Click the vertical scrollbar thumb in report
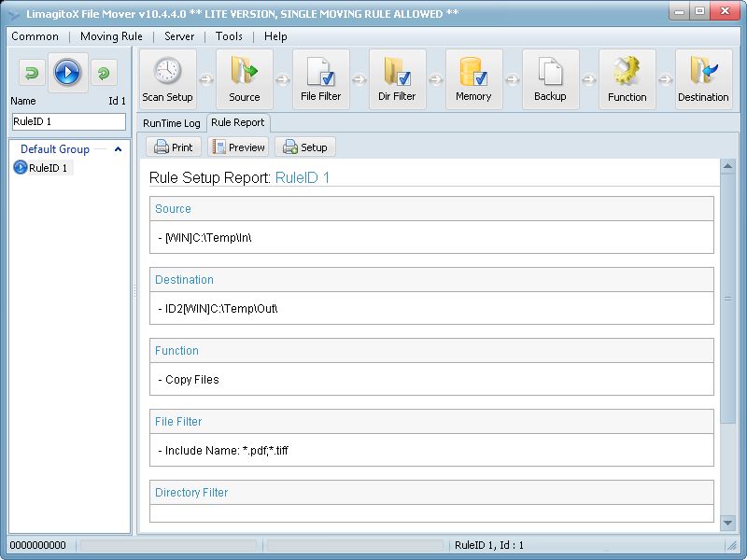747x560 pixels. coord(727,298)
